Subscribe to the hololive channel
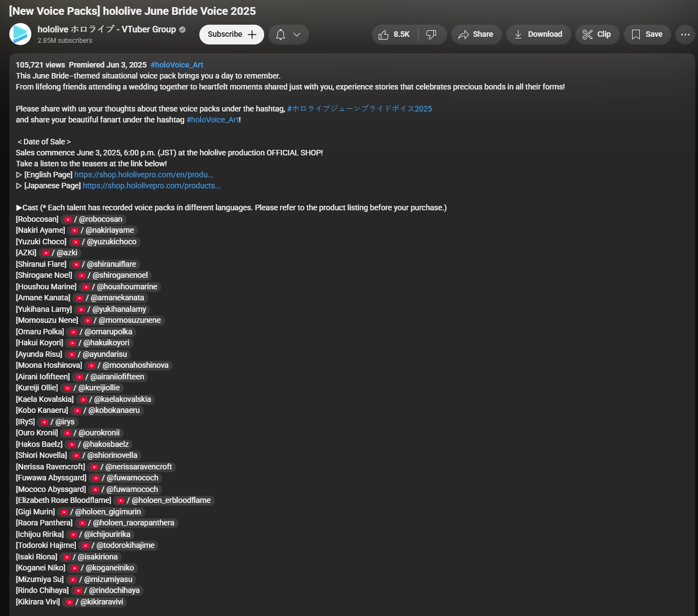Viewport: 698px width, 616px height. (232, 35)
